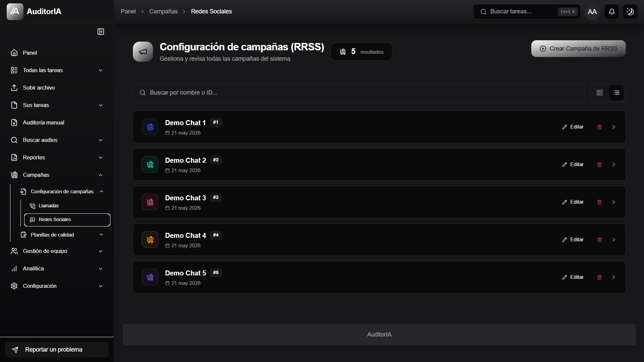Image resolution: width=644 pixels, height=362 pixels.
Task: Edit Demo Chat 4
Action: 573,240
